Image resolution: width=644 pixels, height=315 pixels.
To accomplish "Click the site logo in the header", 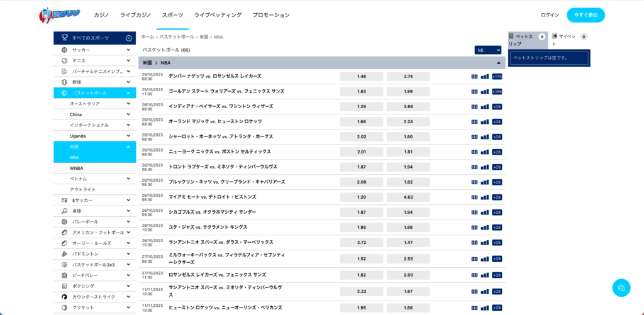I will tap(59, 15).
